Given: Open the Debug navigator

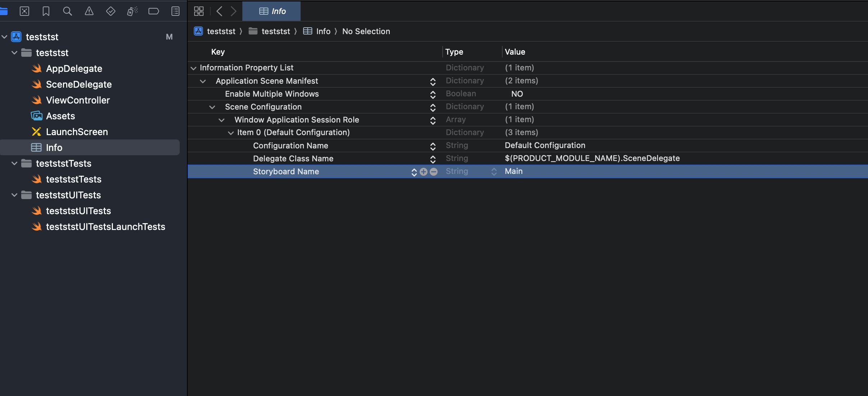Looking at the screenshot, I should (132, 11).
